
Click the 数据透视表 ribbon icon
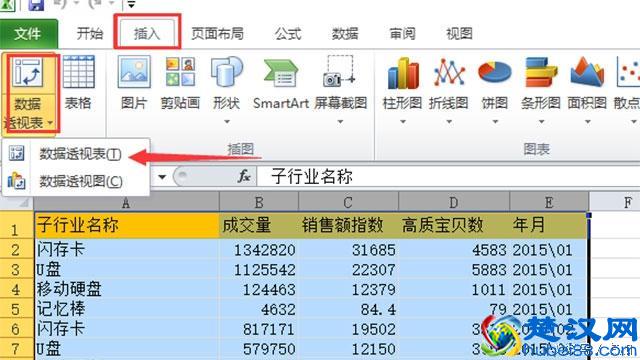tap(28, 73)
